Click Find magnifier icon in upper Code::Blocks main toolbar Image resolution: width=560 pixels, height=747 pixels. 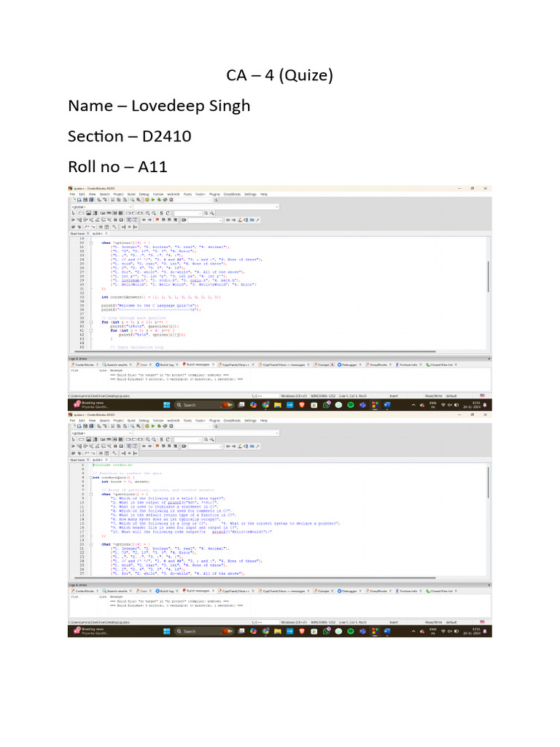(x=133, y=200)
